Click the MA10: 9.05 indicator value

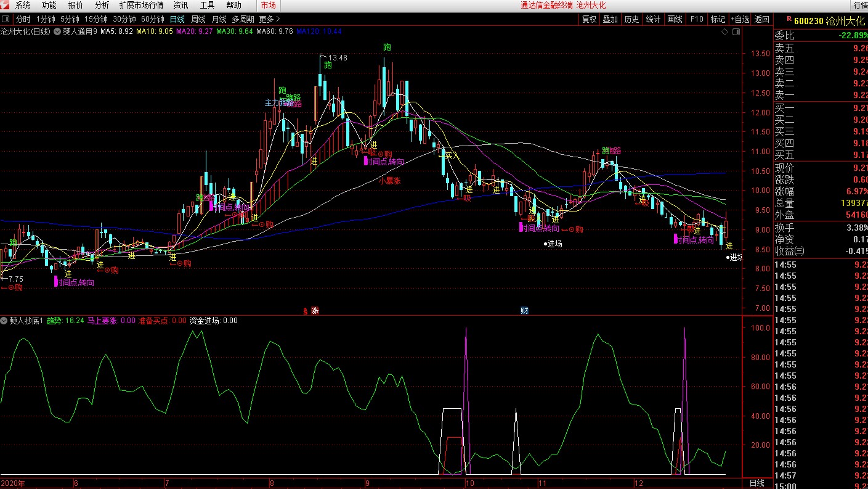tap(155, 31)
